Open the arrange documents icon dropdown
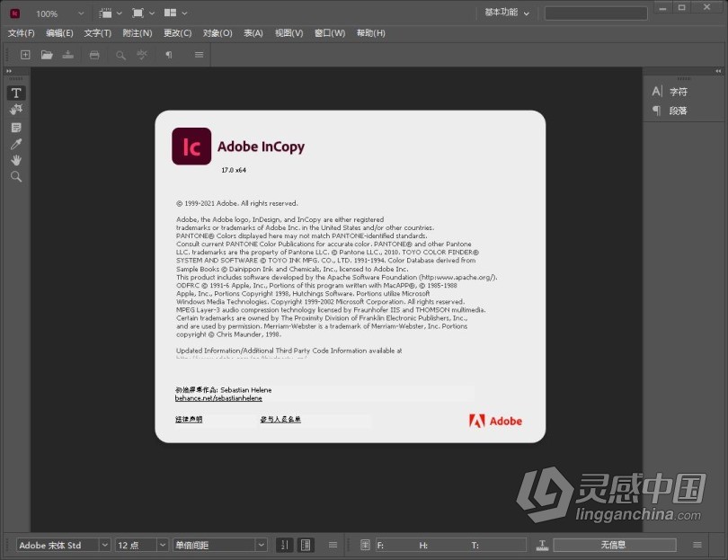This screenshot has height=560, width=728. pos(175,13)
